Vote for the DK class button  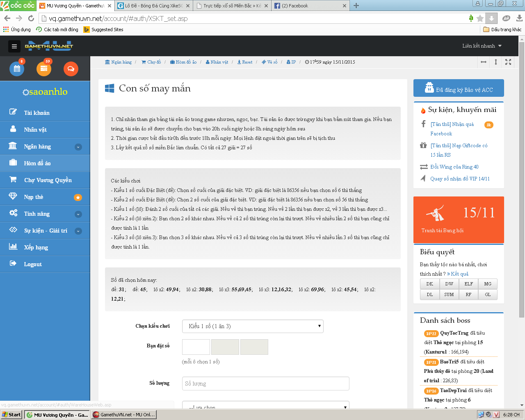429,284
